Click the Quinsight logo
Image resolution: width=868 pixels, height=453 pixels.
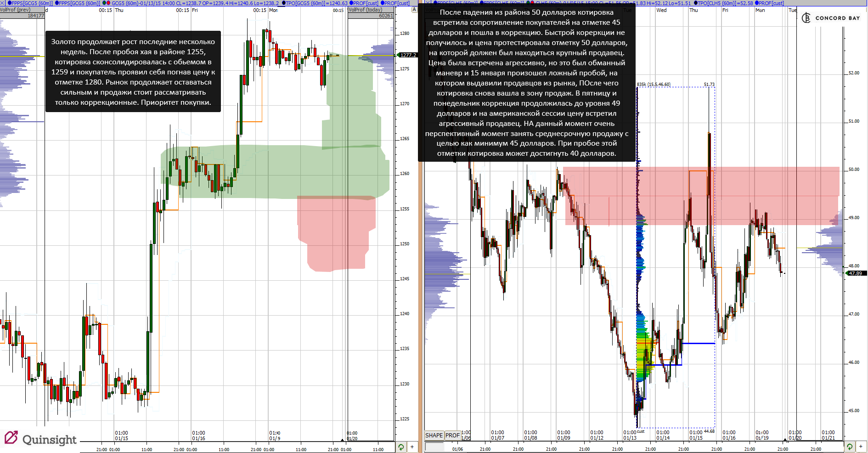[x=40, y=439]
